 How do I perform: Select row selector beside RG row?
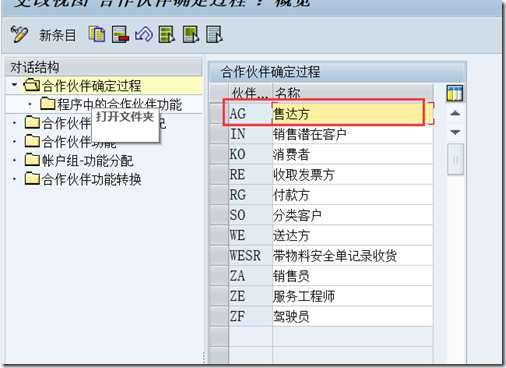click(219, 195)
